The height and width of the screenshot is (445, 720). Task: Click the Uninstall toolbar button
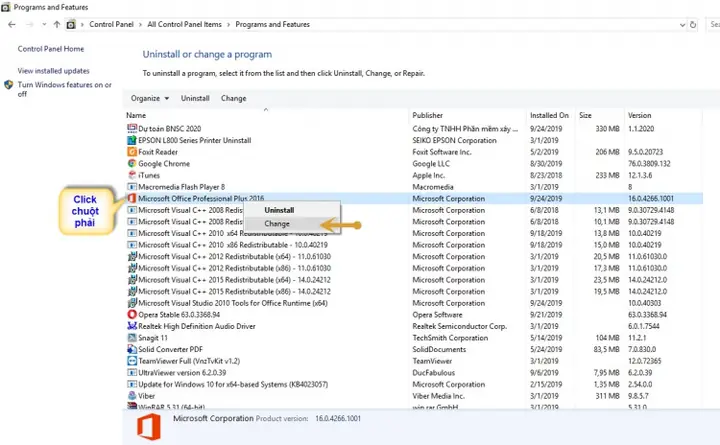(195, 98)
